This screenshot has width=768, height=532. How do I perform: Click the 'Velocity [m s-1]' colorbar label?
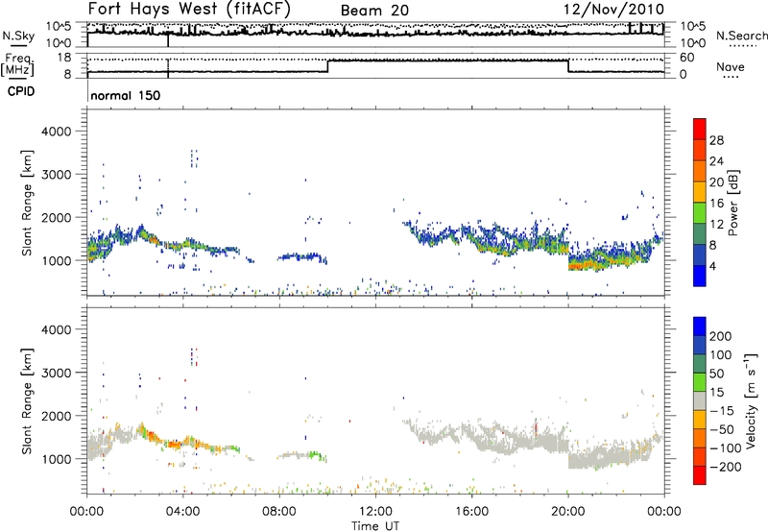click(751, 400)
